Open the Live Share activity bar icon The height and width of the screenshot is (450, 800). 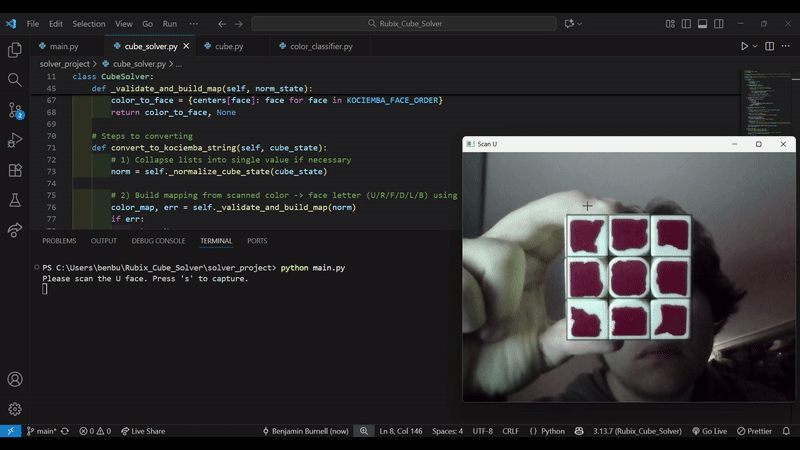click(15, 230)
